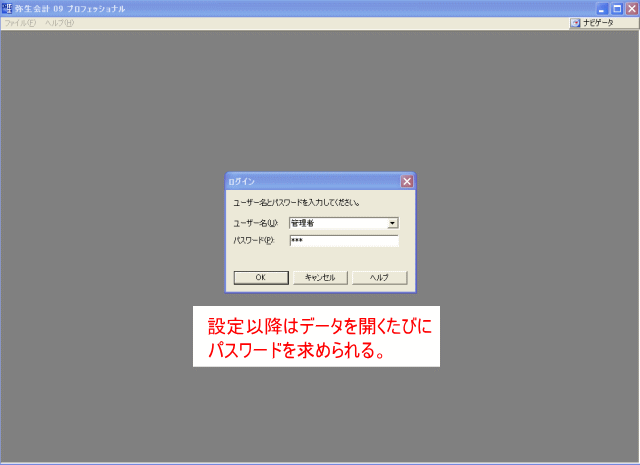Expand the ユーザー名 dropdown arrow

point(392,223)
